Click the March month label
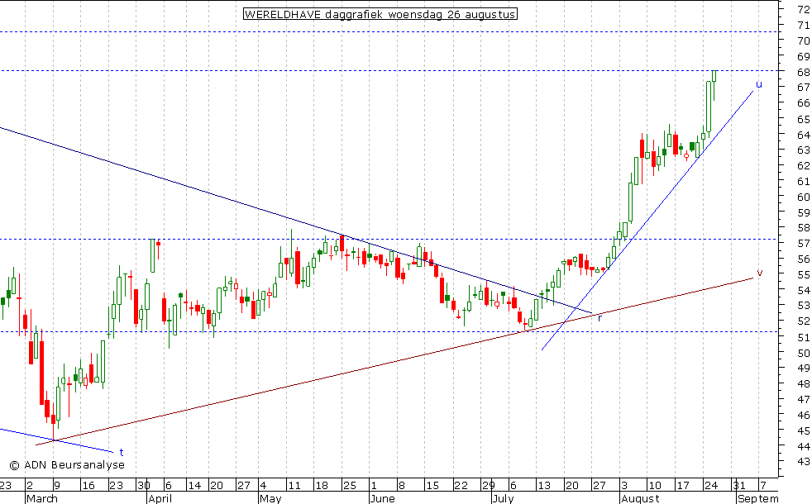Screen dimensions: 812x504 [42, 498]
